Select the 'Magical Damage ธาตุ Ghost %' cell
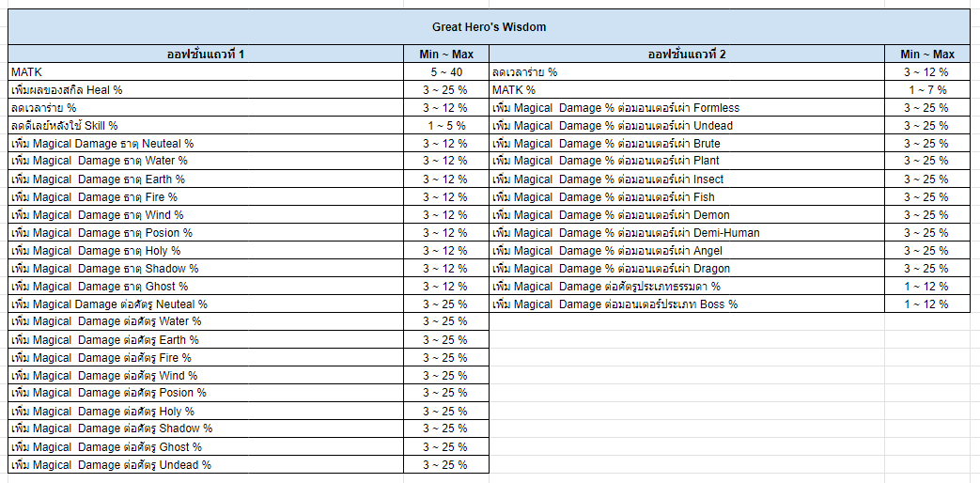This screenshot has width=980, height=483. (206, 287)
